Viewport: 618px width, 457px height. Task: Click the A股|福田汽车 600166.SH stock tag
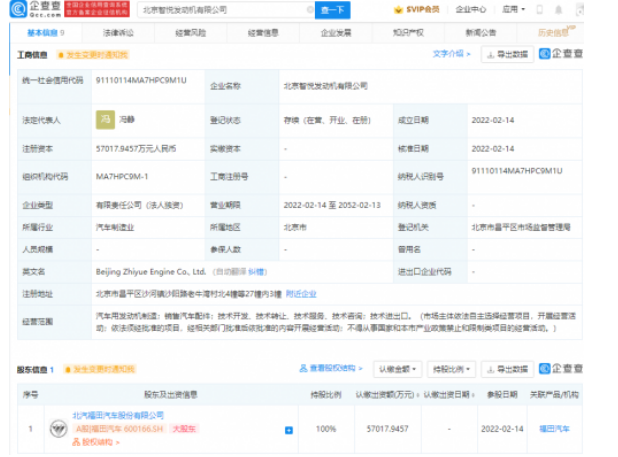click(119, 429)
